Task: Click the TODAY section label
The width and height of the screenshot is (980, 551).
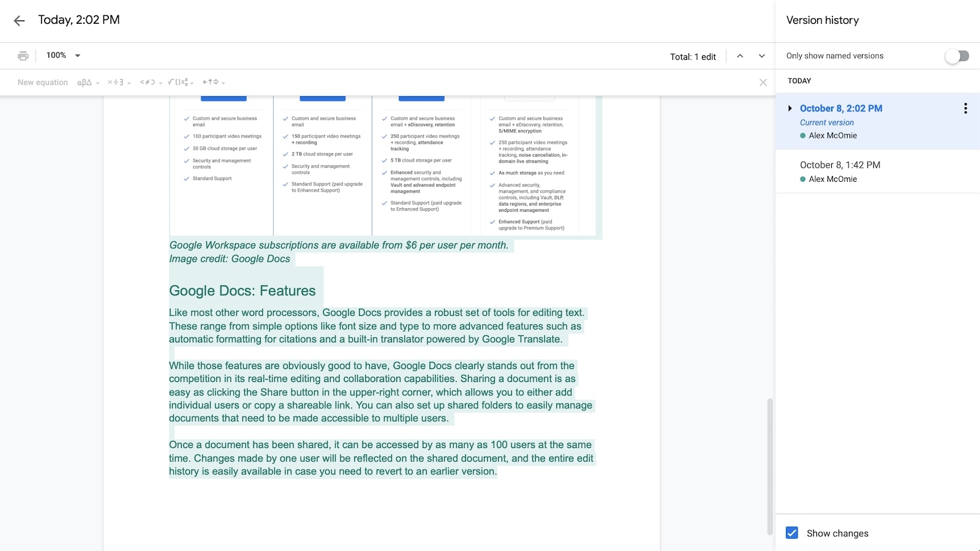Action: click(x=799, y=81)
